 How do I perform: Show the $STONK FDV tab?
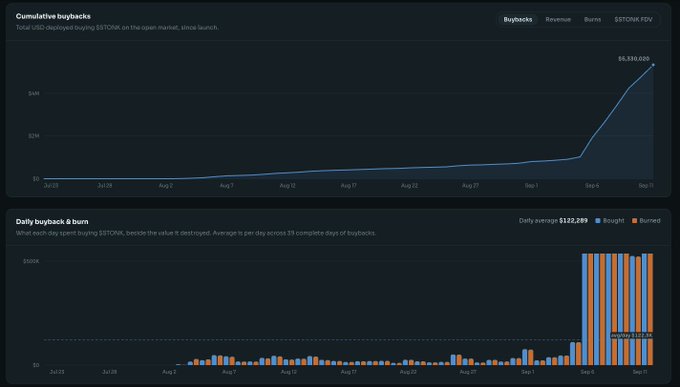click(633, 20)
